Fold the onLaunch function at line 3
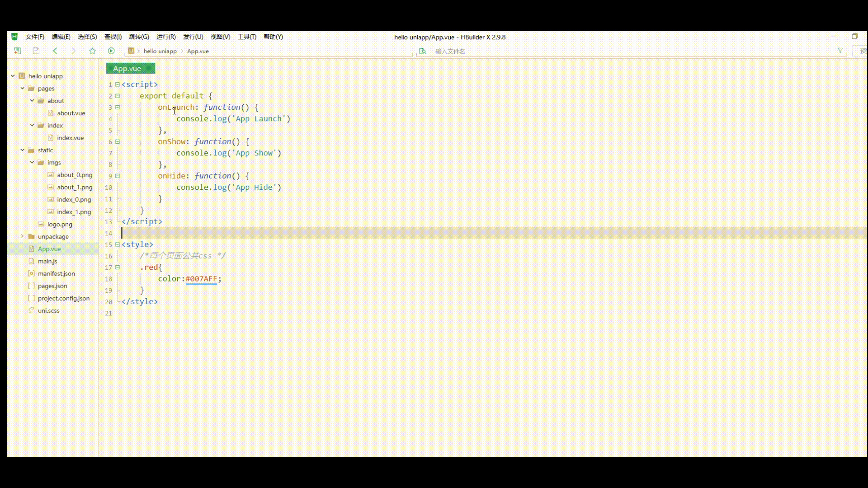This screenshot has width=868, height=488. 118,108
